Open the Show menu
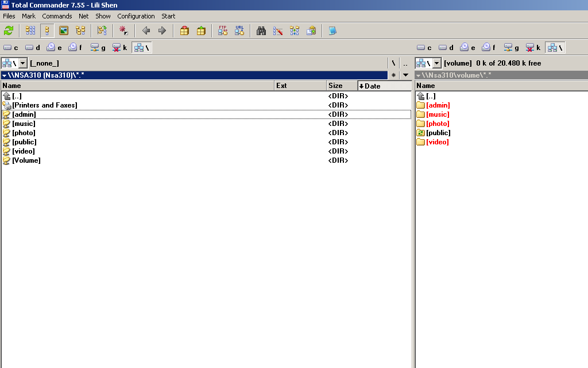Image resolution: width=588 pixels, height=368 pixels. coord(103,16)
